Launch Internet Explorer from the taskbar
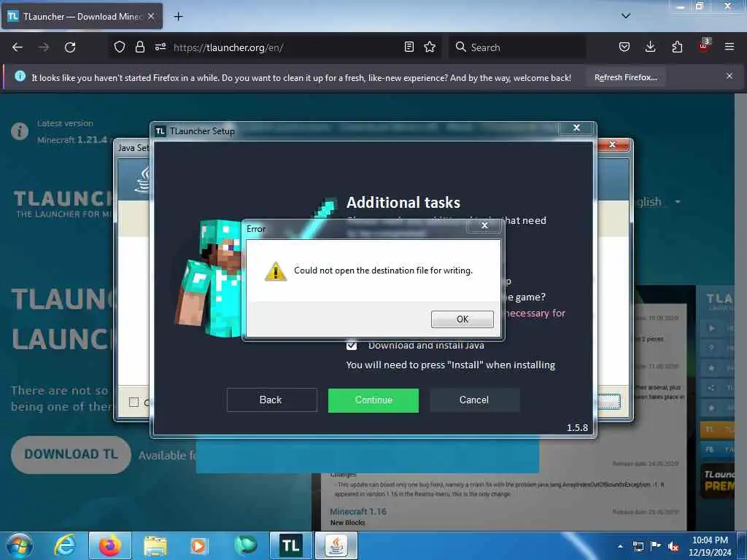This screenshot has height=560, width=747. 64,545
